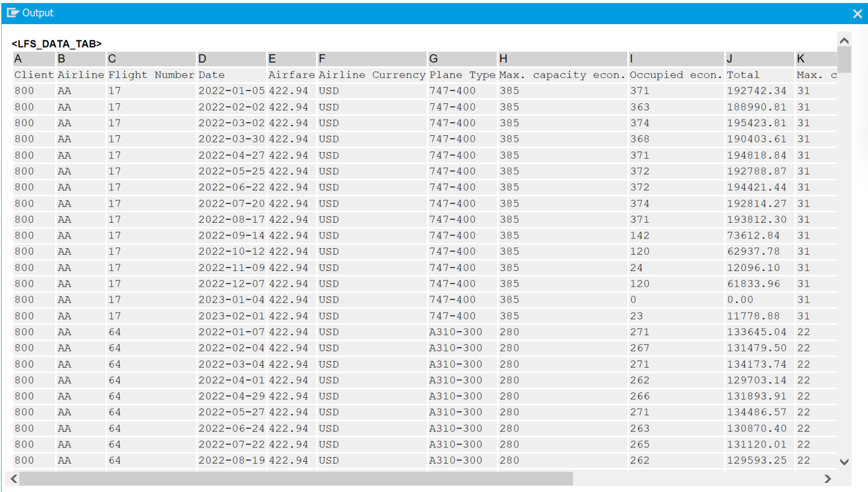The image size is (868, 492).
Task: Click date cell 2022-06-22
Action: pyautogui.click(x=232, y=187)
